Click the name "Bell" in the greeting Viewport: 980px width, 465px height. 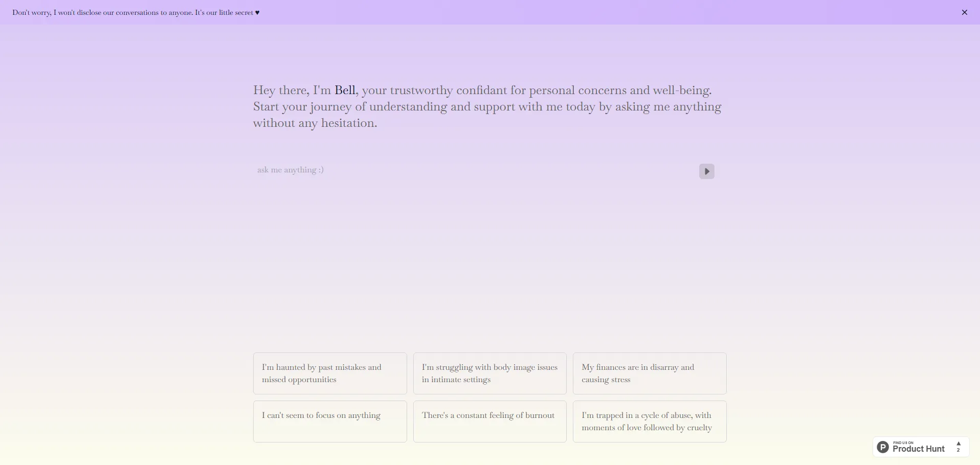coord(345,91)
